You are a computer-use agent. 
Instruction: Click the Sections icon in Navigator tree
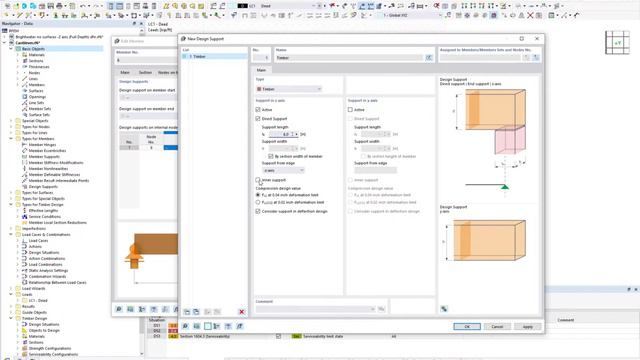coord(24,61)
